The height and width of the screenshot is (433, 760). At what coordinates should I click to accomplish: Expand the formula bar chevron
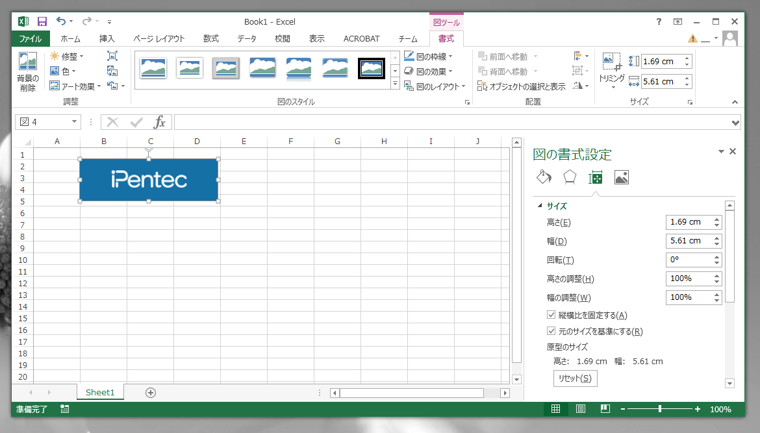[735, 123]
